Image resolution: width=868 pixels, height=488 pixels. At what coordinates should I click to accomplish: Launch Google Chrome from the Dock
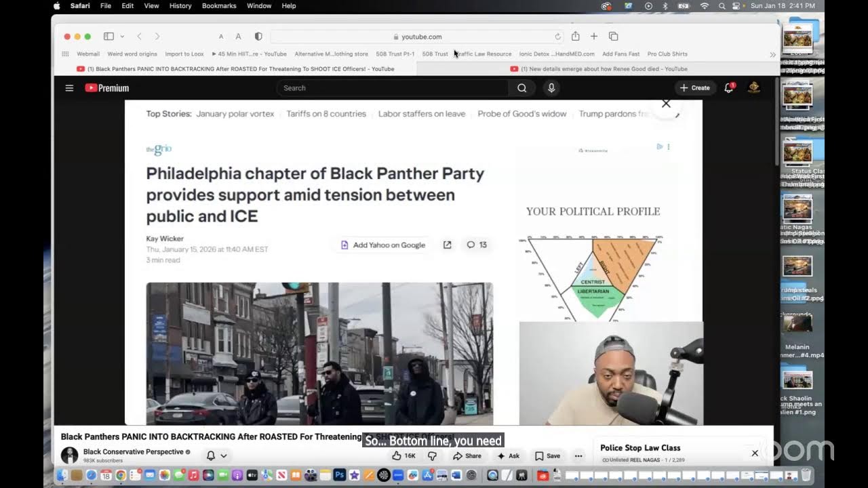click(121, 475)
